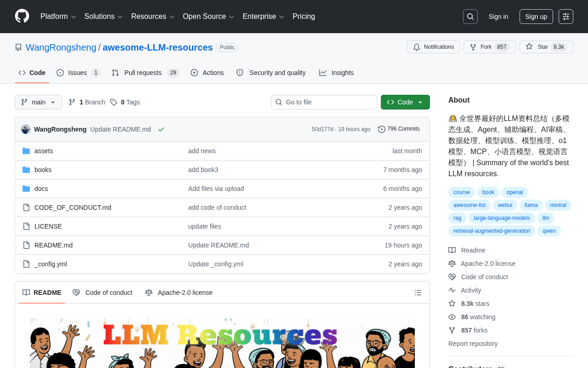Click the green check commit status icon
588x368 pixels.
click(x=161, y=129)
